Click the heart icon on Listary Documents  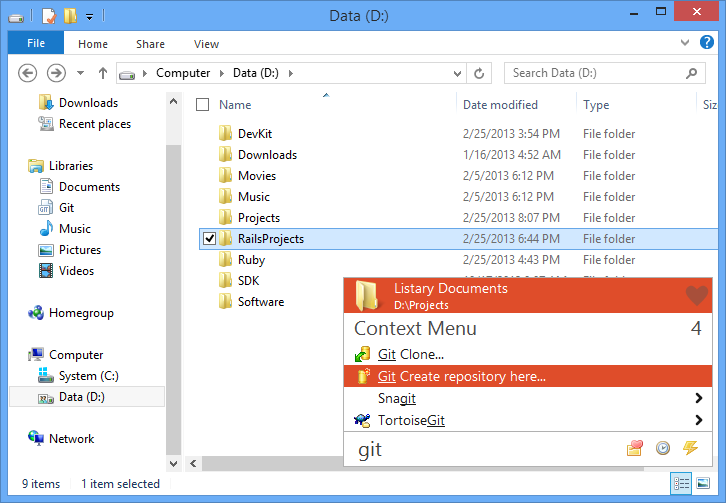[697, 296]
